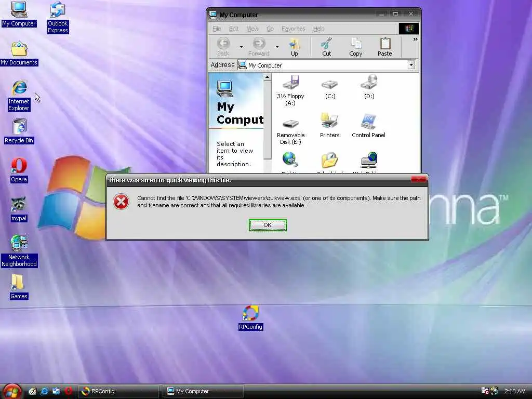Click the Cut toolbar button
Screen dimensions: 532x399
pos(326,47)
